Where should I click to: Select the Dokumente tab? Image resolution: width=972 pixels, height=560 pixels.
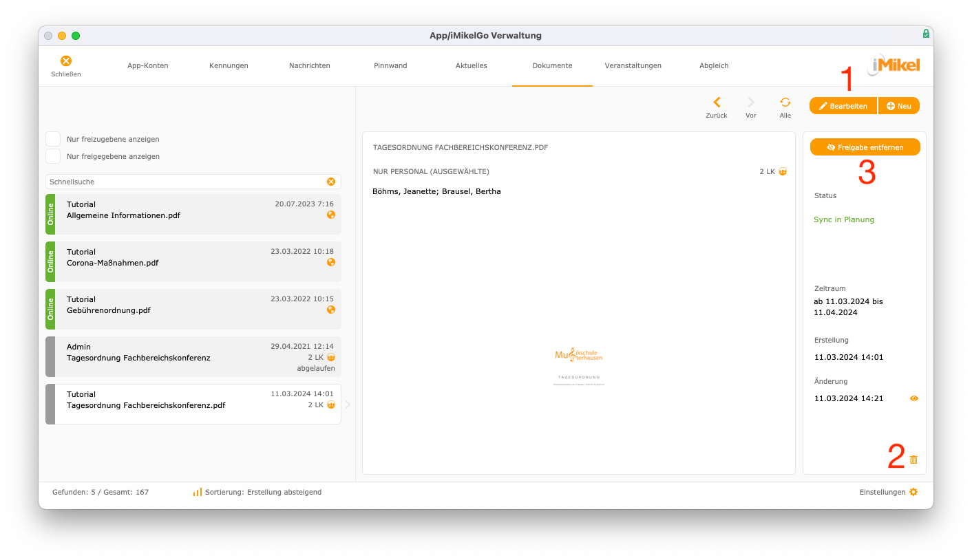click(x=552, y=66)
